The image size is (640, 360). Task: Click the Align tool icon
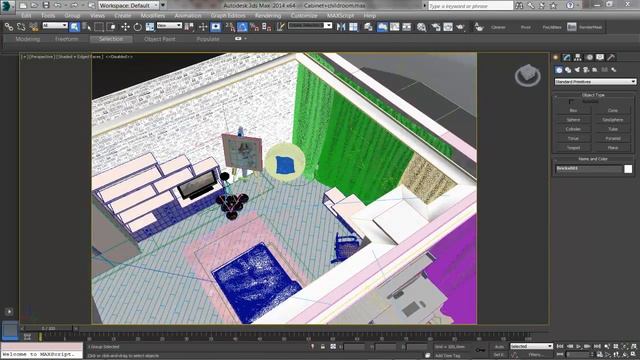(353, 27)
